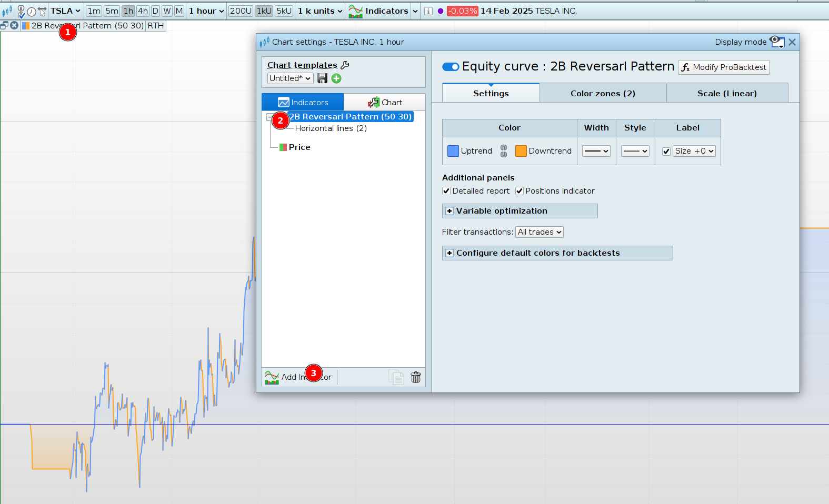This screenshot has width=829, height=504.
Task: Open the arrow dropdown next to Indicators
Action: click(x=415, y=11)
